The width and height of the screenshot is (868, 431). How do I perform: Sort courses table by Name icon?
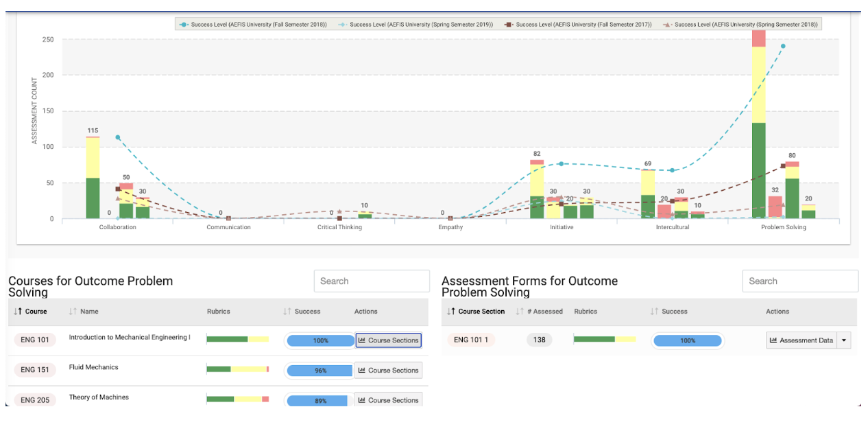[73, 312]
